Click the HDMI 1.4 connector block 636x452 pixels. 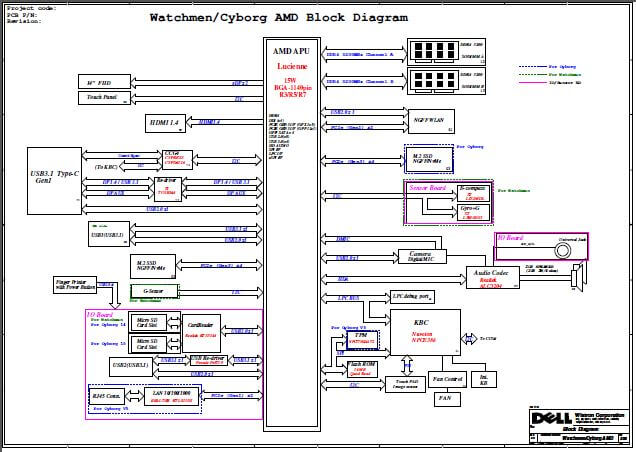coord(163,123)
